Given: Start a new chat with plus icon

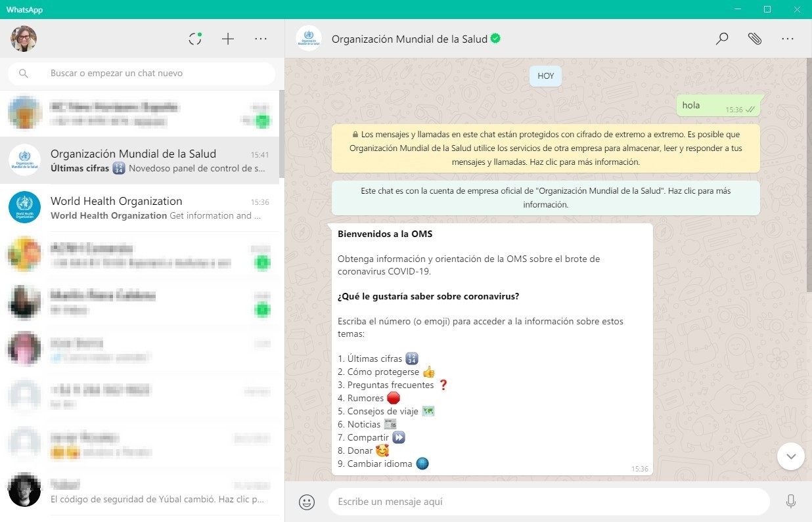Looking at the screenshot, I should (228, 39).
